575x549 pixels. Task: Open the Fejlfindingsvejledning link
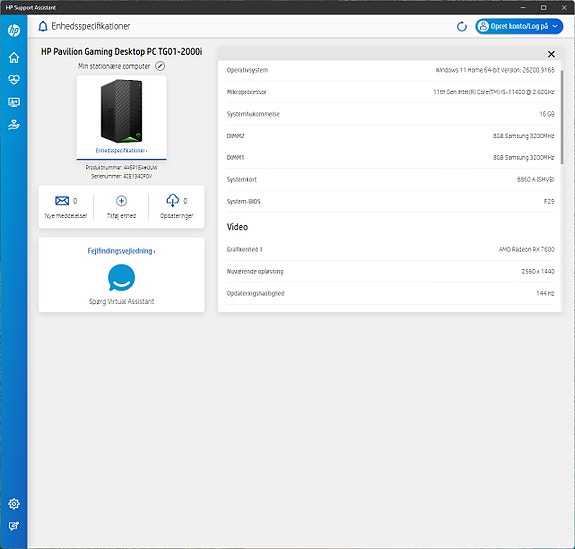121,251
